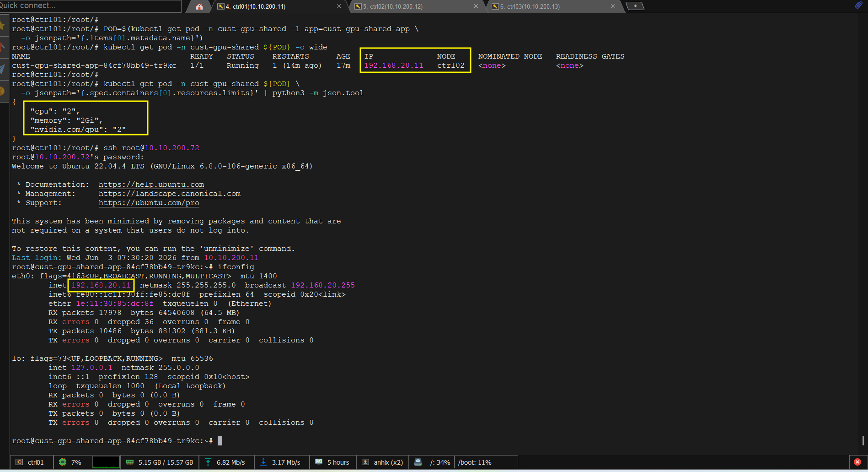The height and width of the screenshot is (472, 868).
Task: Click the 5.15 GB / 15.57 GB memory value
Action: [166, 462]
